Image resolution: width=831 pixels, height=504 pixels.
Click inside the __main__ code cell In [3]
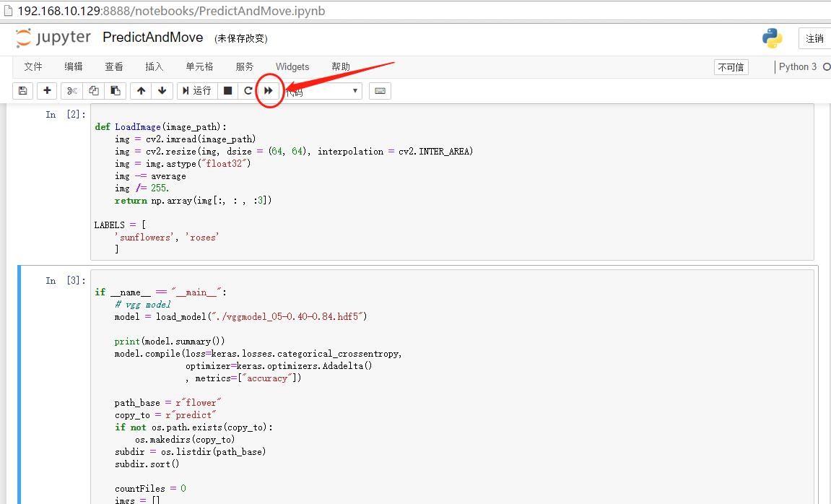[452, 387]
